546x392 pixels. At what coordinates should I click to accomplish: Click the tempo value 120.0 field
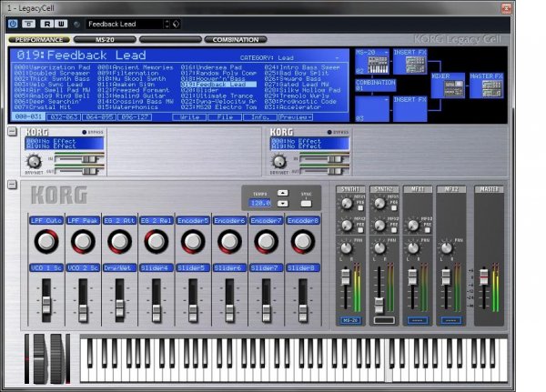pos(260,203)
